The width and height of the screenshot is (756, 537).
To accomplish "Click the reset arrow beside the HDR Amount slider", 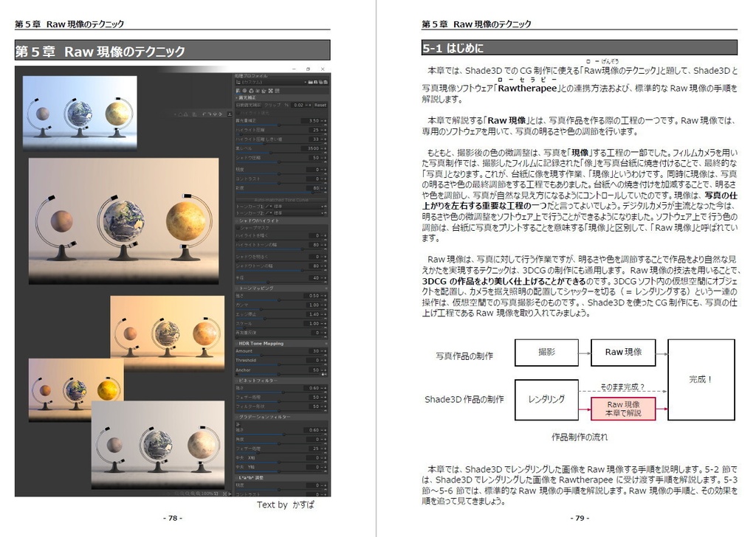I will (x=326, y=354).
